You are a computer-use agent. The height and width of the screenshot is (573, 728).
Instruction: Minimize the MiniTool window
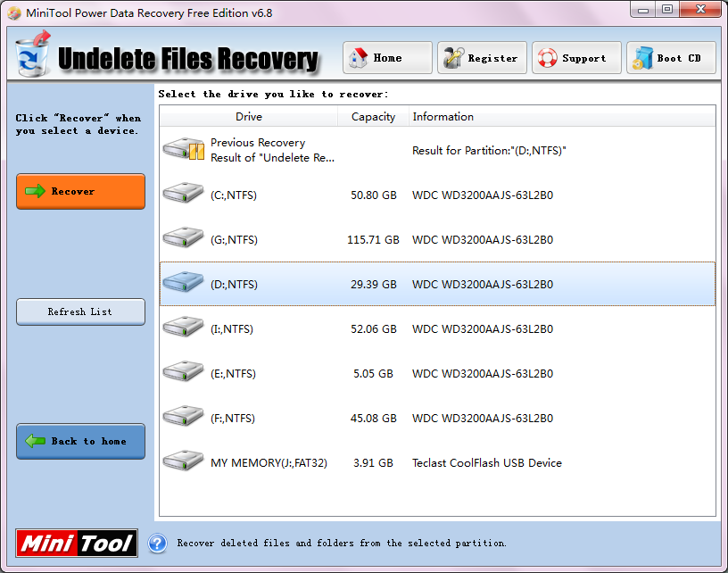coord(643,10)
